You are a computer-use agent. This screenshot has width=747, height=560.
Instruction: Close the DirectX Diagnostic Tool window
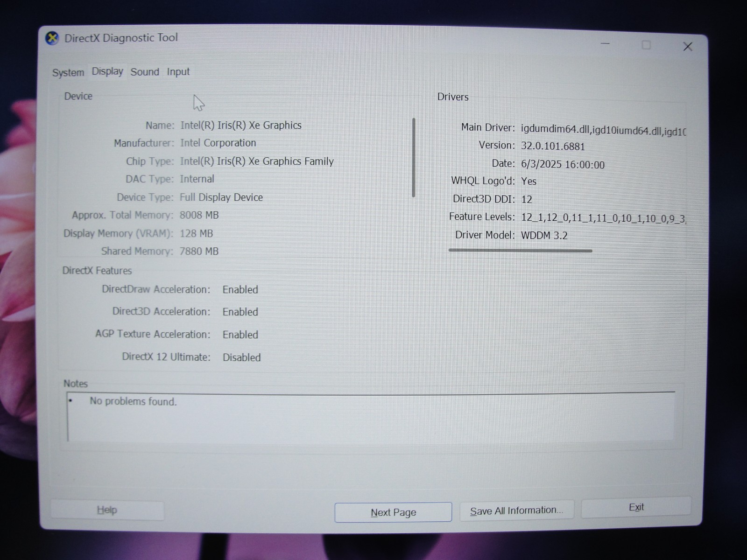click(x=687, y=46)
